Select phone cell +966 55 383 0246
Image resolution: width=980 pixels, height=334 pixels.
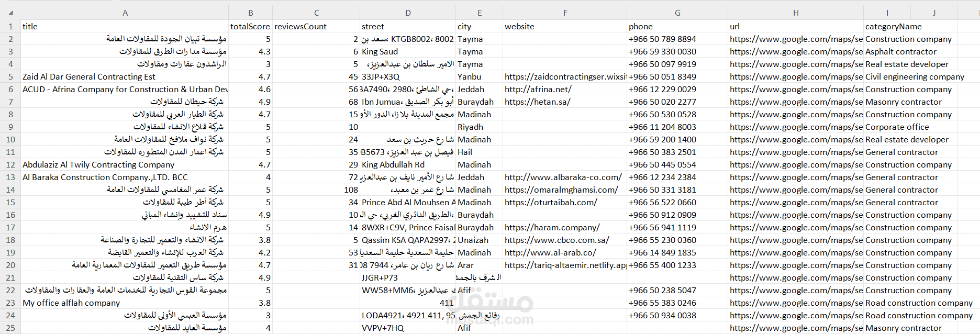point(677,303)
